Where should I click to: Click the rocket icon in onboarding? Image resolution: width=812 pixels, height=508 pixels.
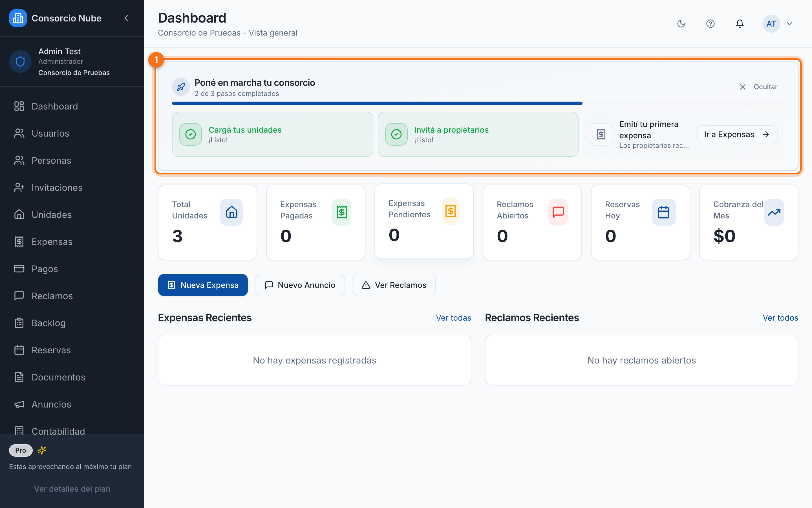(181, 87)
